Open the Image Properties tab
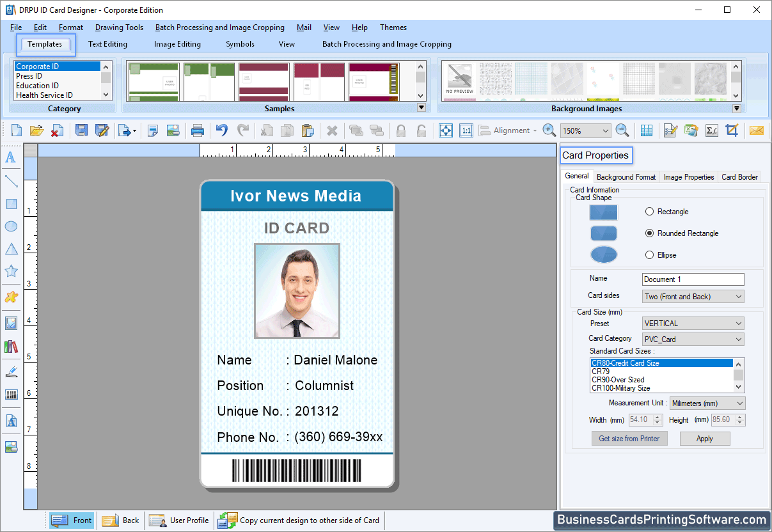The image size is (772, 532). coord(689,177)
